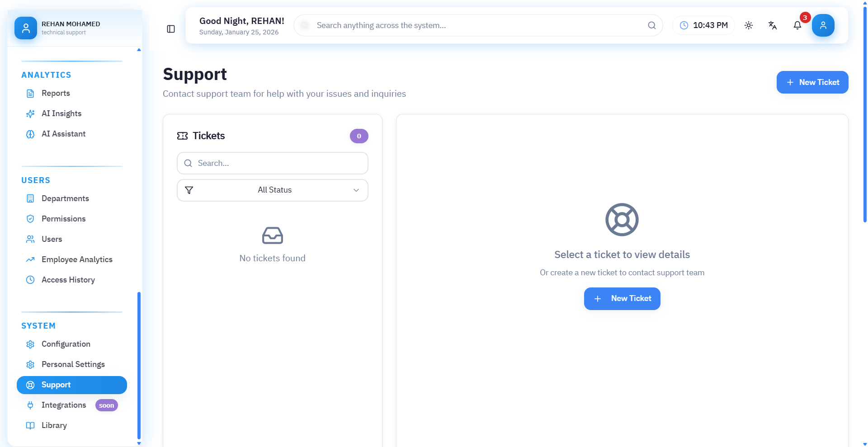Click the chevron arrow on status filter
This screenshot has width=868, height=447.
[x=356, y=190]
